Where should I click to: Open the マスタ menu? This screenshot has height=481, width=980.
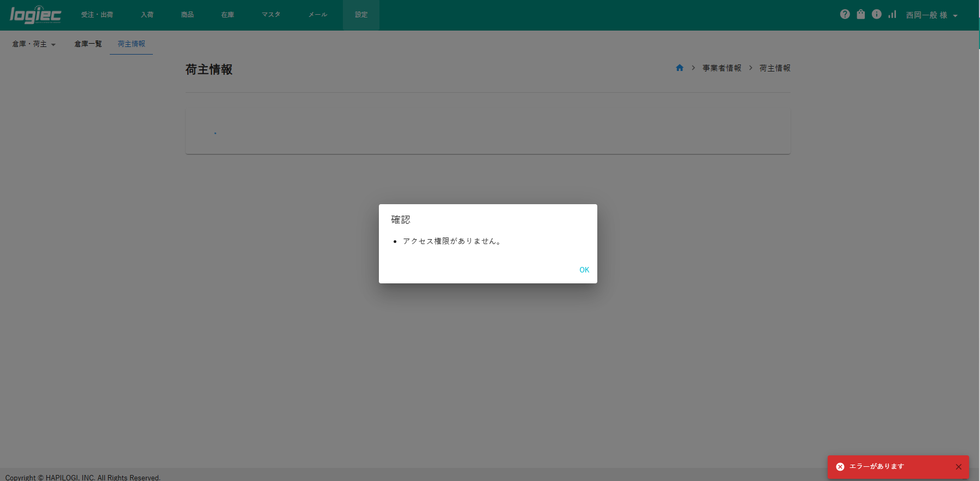coord(271,15)
